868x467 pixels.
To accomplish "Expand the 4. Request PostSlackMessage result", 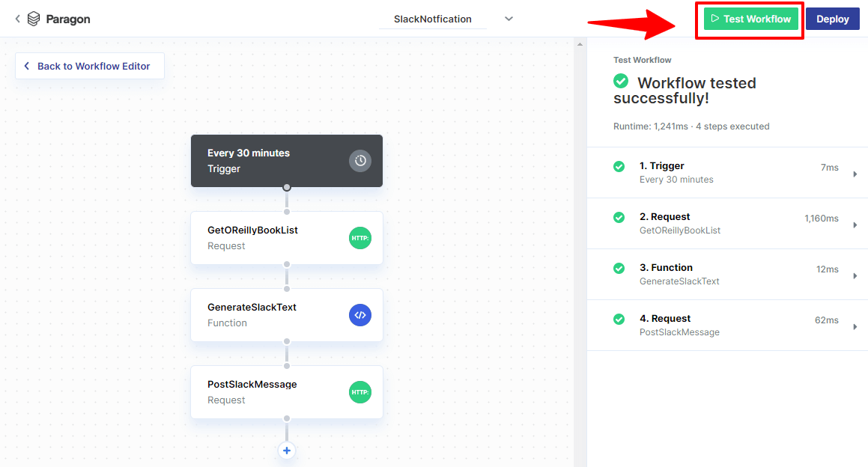I will [855, 326].
